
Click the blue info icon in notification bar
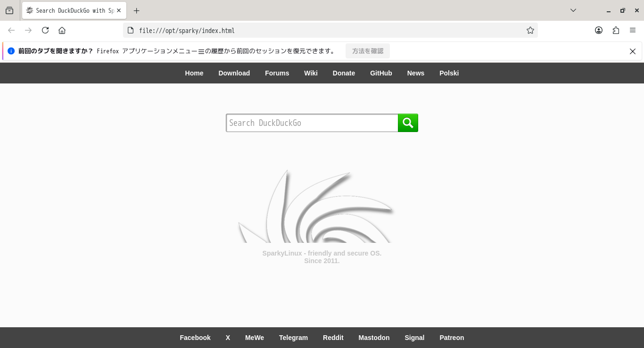tap(11, 51)
